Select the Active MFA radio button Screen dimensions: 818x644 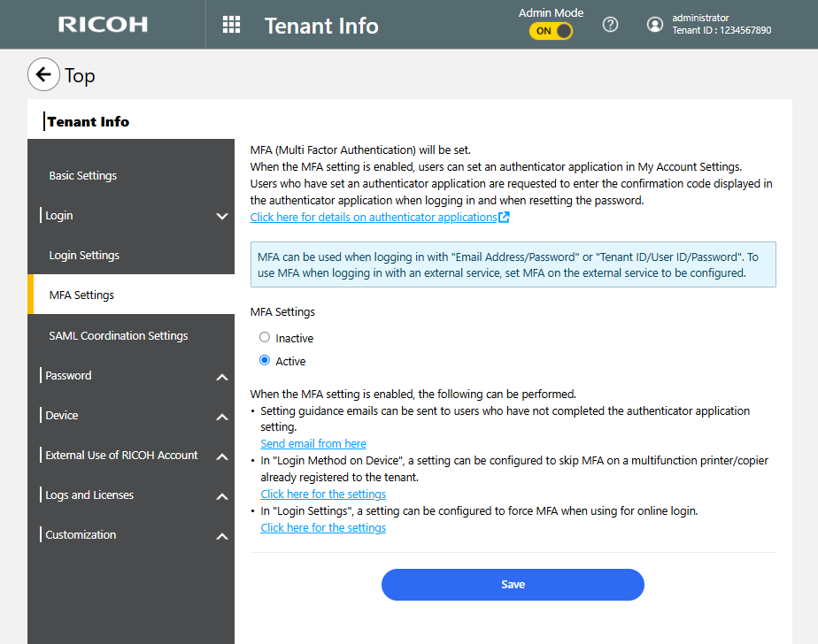[265, 361]
